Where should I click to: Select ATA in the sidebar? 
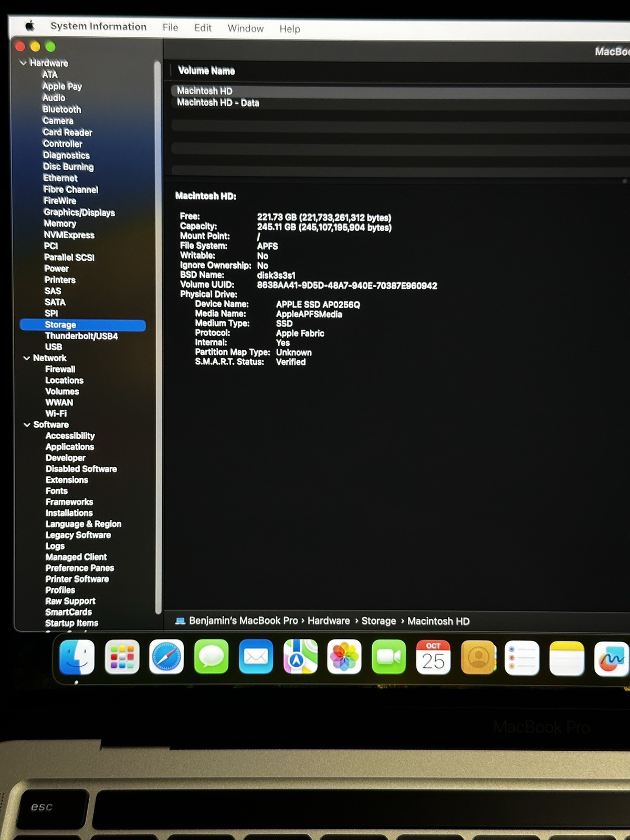coord(50,75)
